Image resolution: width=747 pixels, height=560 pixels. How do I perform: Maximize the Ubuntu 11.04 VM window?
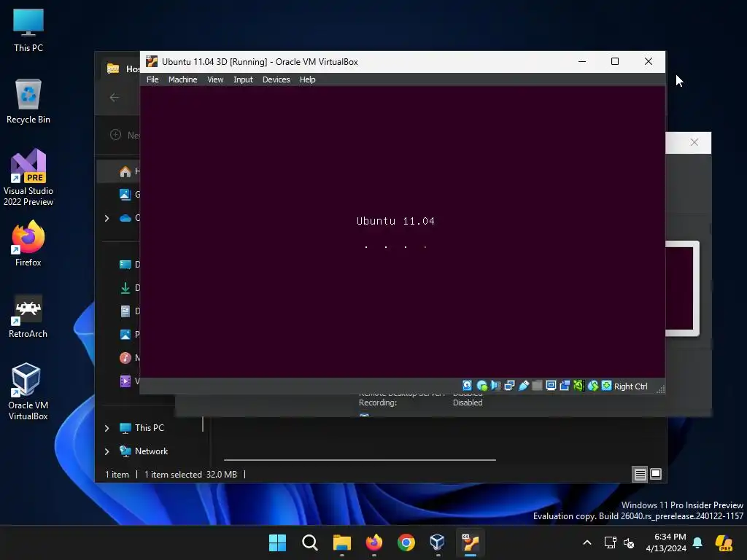(614, 61)
